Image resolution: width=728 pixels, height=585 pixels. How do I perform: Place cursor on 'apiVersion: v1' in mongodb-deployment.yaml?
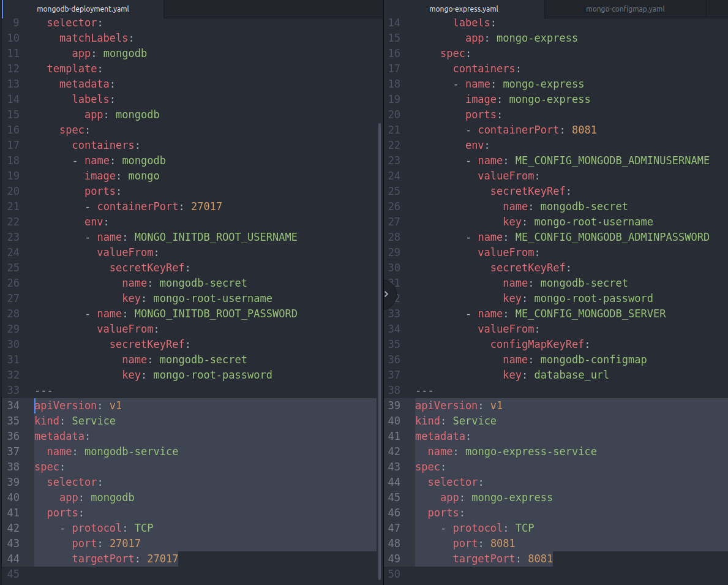78,406
